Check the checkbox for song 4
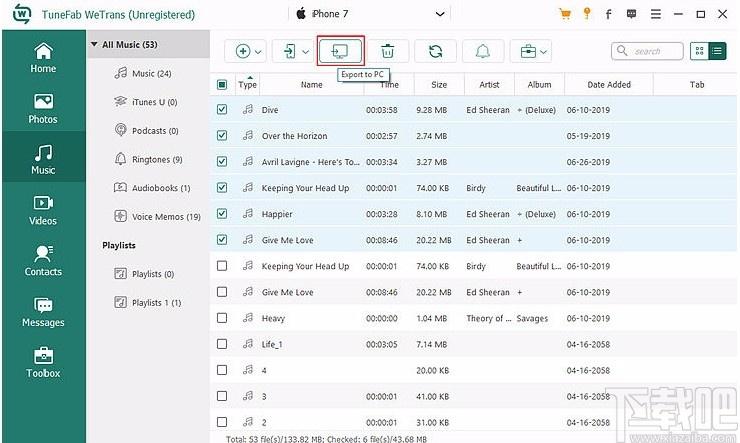Viewport: 740px width, 443px height. pyautogui.click(x=222, y=370)
